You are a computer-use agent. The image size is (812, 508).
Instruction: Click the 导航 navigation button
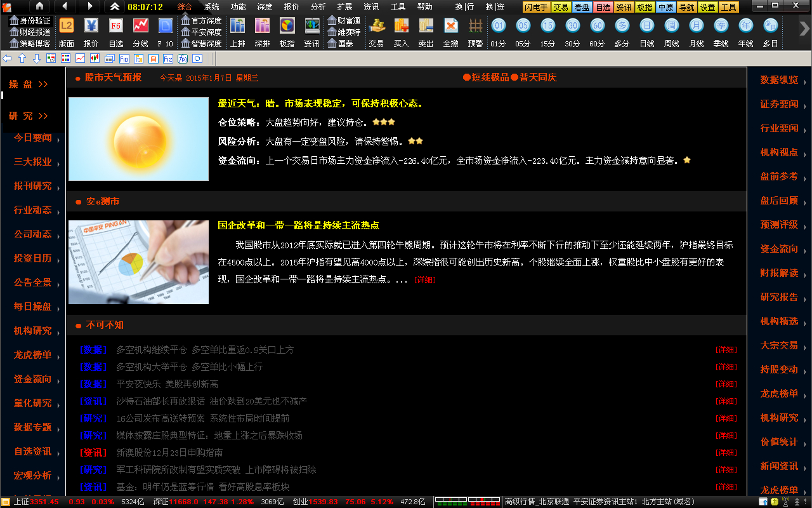[x=686, y=8]
